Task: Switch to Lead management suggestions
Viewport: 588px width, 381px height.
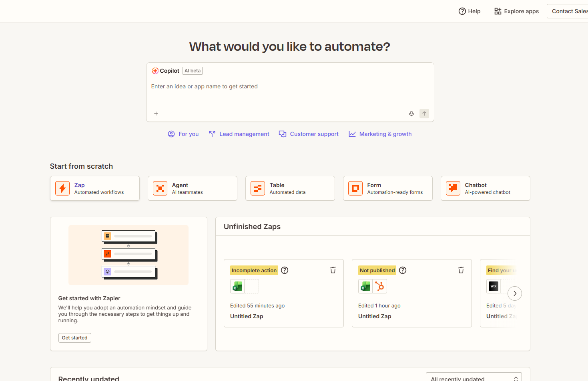Action: [x=239, y=134]
